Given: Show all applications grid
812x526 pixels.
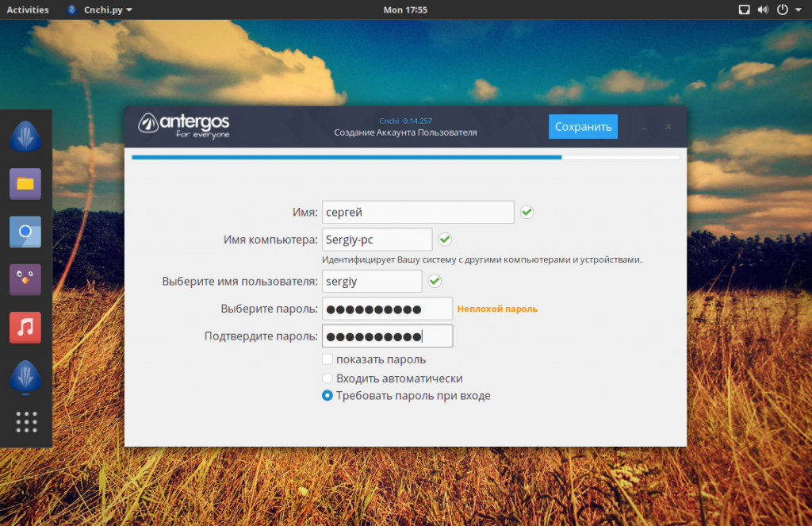Looking at the screenshot, I should pyautogui.click(x=26, y=422).
